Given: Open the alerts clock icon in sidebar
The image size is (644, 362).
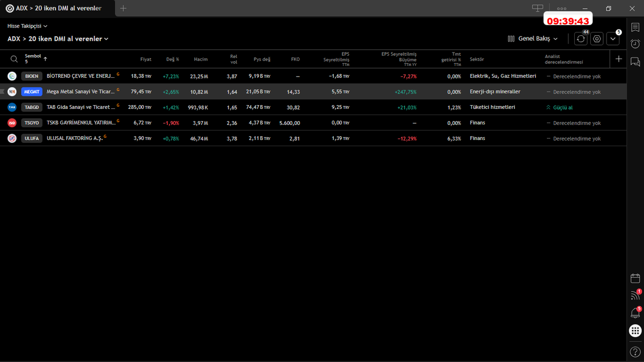Looking at the screenshot, I should (x=635, y=44).
